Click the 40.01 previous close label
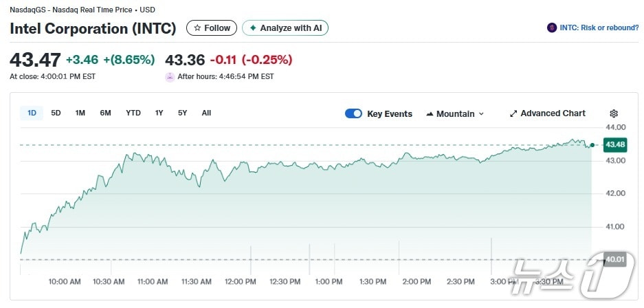Image resolution: width=644 pixels, height=308 pixels. click(614, 259)
